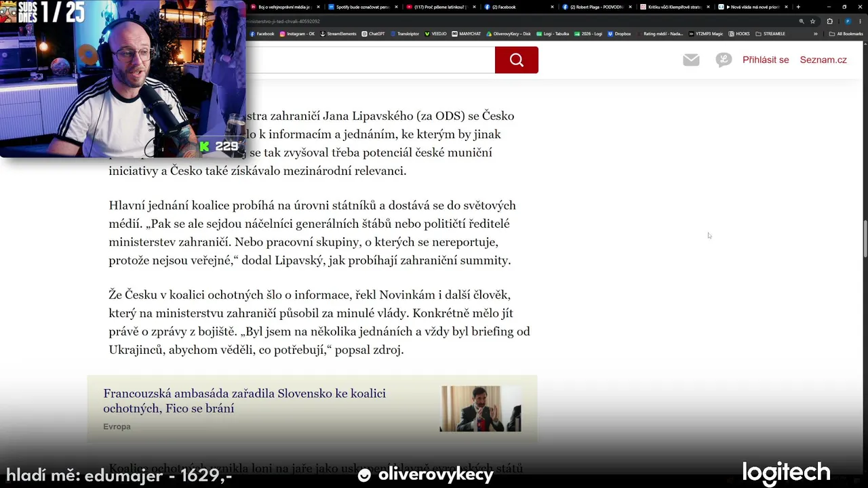Close the 'Proč píšeme latinkou?' tab
The height and width of the screenshot is (488, 868).
474,7
